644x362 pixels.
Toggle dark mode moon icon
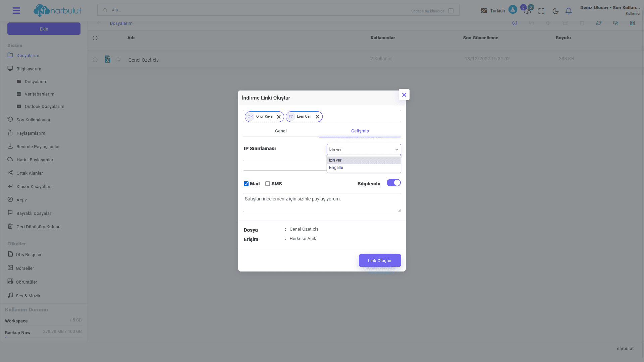point(555,11)
